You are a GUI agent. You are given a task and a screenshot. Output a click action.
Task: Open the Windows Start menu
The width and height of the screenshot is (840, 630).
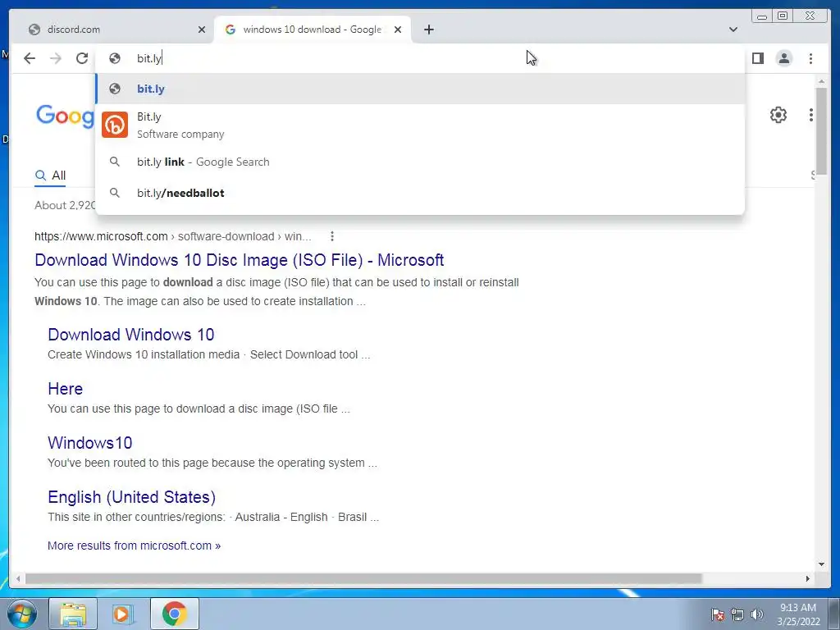(x=22, y=614)
